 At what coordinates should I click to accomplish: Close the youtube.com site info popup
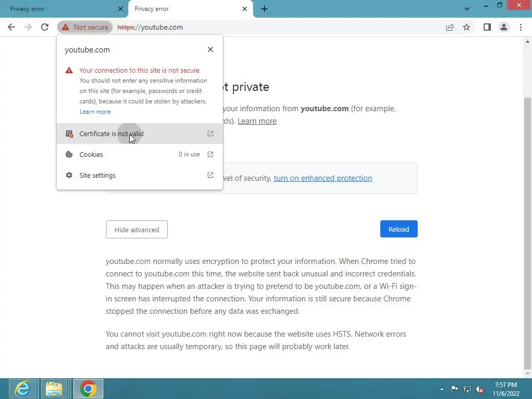210,49
